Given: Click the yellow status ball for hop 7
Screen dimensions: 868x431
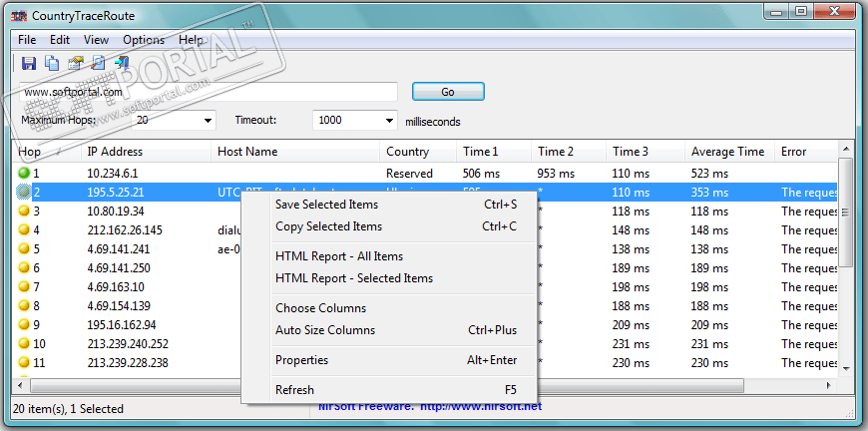Looking at the screenshot, I should [24, 286].
